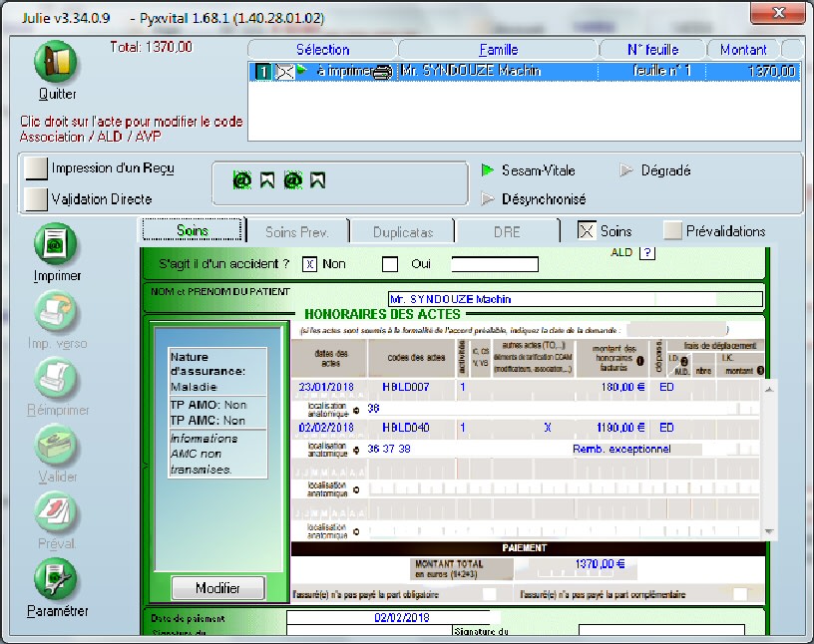Click the Imp. verso icon

56,311
